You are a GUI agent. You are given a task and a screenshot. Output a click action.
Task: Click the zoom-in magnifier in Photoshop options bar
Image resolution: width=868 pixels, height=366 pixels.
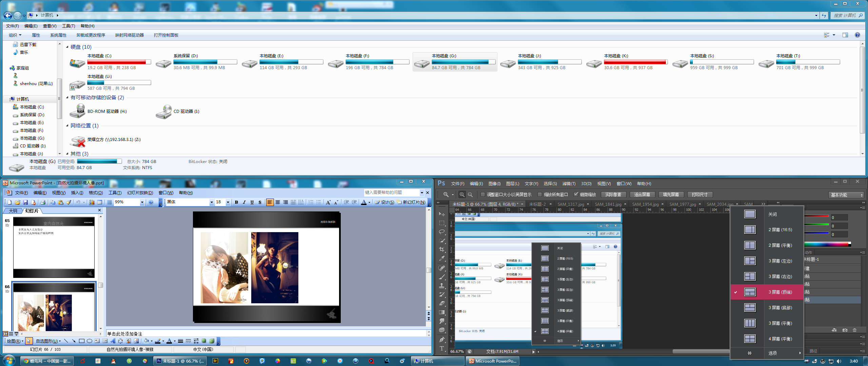[x=462, y=195]
